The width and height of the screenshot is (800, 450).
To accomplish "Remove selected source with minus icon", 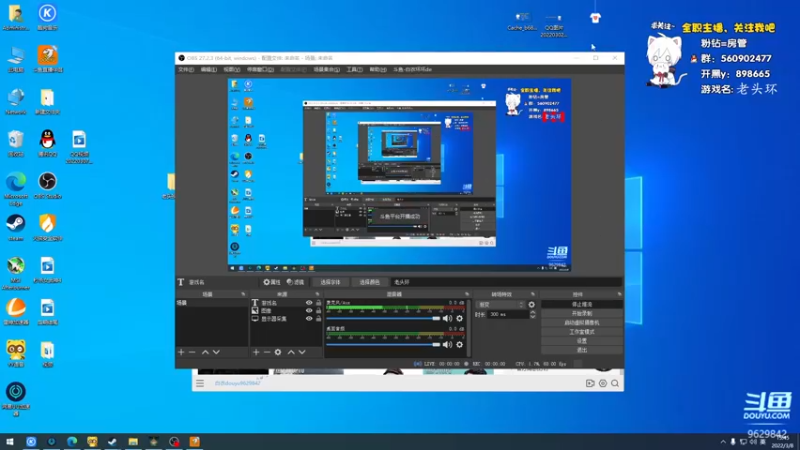I will pos(267,352).
